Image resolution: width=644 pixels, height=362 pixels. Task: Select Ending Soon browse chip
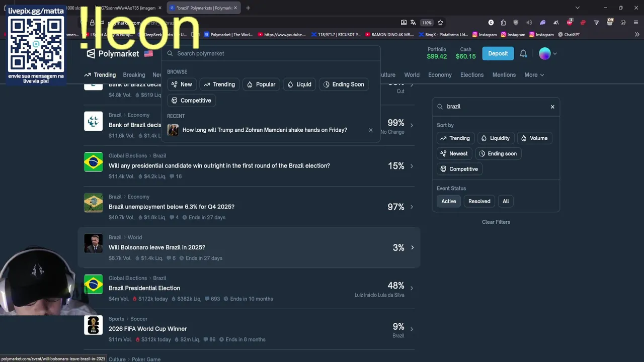click(344, 84)
